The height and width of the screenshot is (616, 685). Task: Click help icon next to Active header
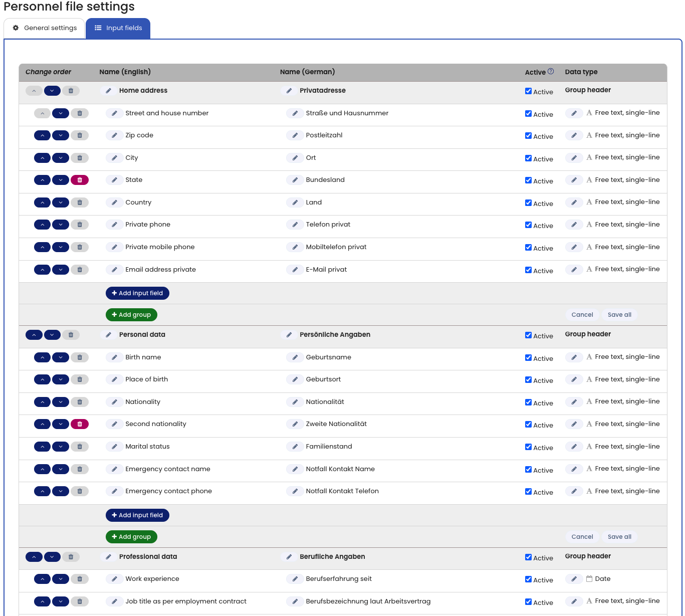(551, 71)
